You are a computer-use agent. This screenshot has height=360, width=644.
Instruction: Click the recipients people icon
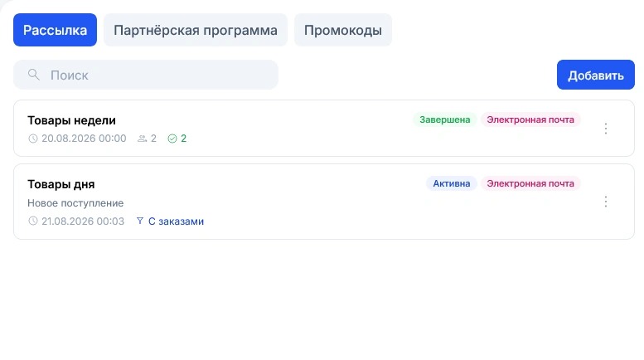[142, 139]
